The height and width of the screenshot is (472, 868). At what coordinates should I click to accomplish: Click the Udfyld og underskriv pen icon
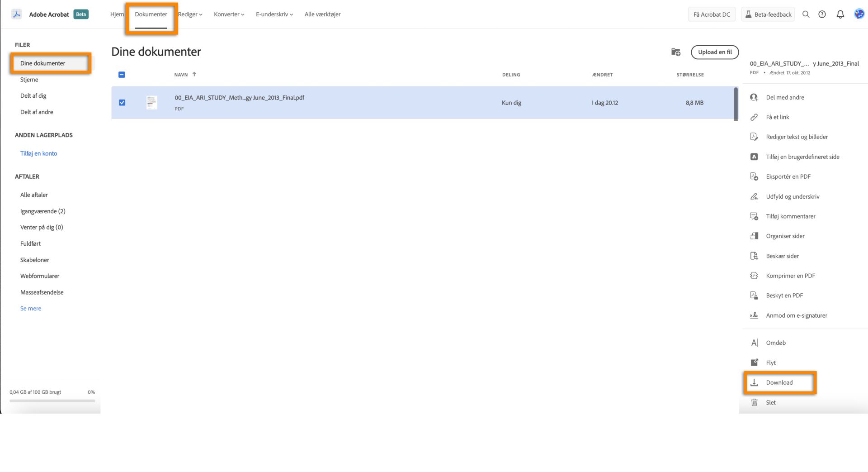click(x=754, y=196)
